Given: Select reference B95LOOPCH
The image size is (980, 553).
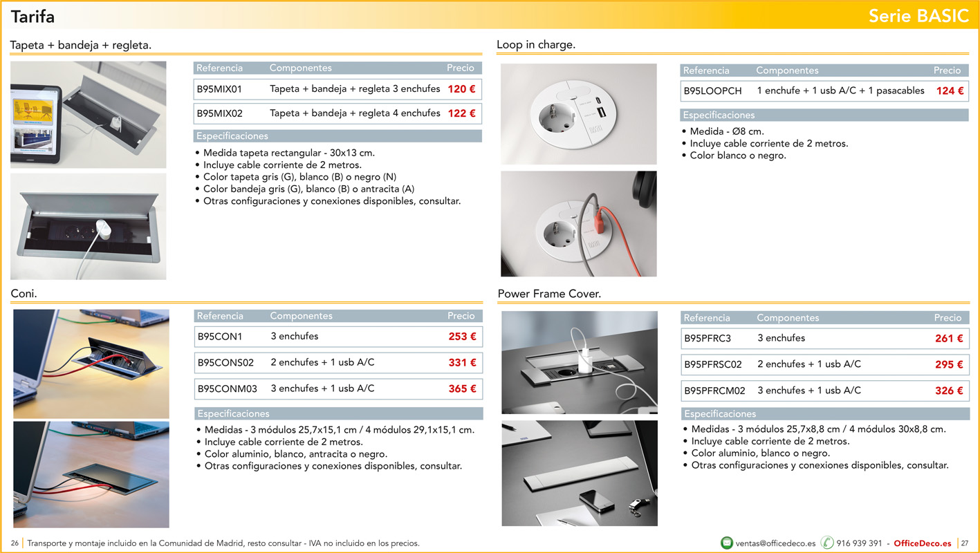Looking at the screenshot, I should (x=712, y=91).
